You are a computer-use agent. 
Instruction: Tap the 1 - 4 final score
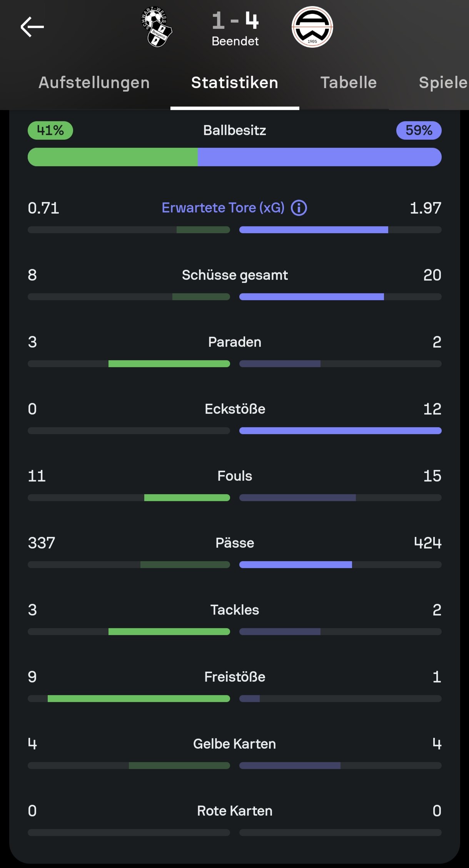(x=235, y=20)
